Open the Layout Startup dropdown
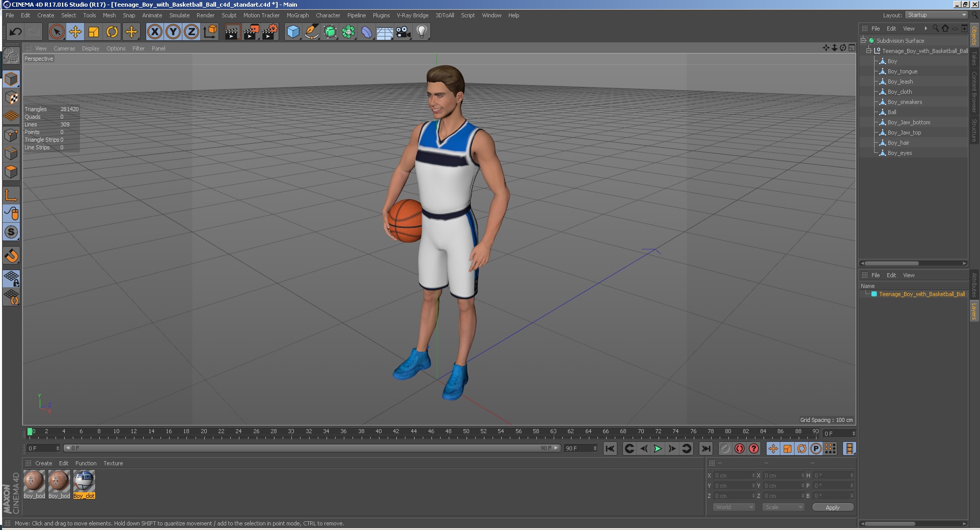This screenshot has height=530, width=980. pyautogui.click(x=937, y=15)
